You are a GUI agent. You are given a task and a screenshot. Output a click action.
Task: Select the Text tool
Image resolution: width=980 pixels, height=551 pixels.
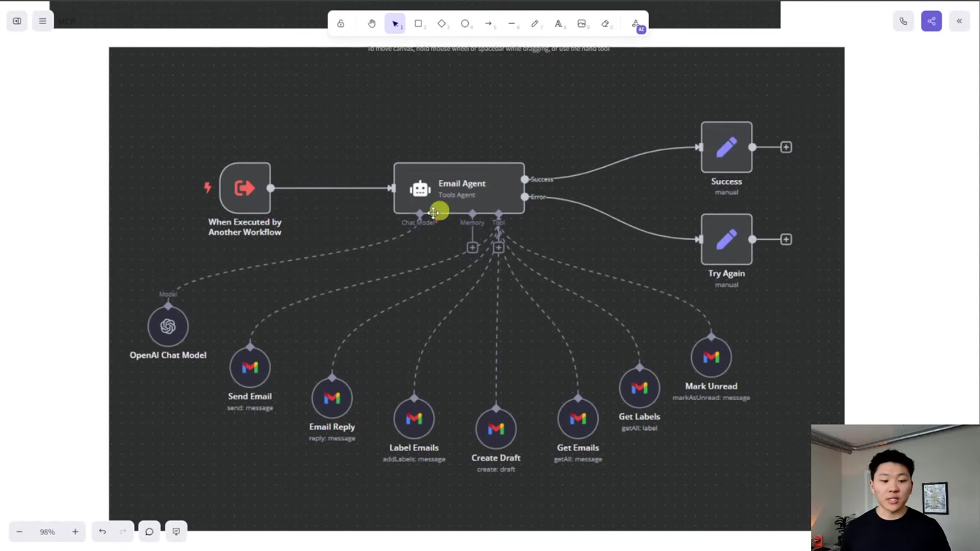coord(559,24)
